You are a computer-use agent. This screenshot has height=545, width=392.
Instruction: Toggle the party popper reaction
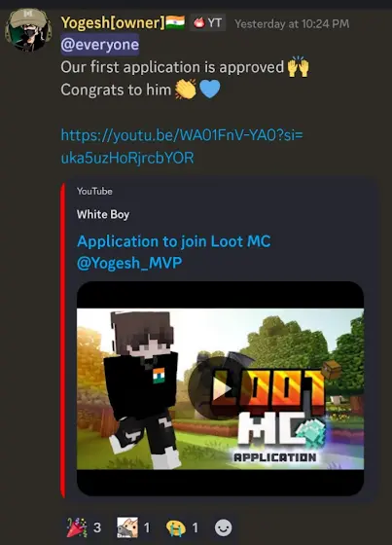pos(84,527)
